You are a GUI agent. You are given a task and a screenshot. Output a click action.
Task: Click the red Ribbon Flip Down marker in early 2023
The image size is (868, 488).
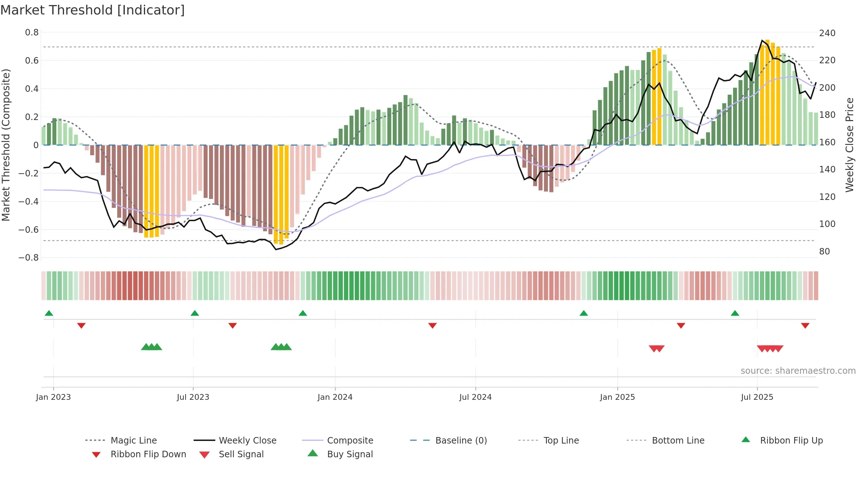[81, 326]
